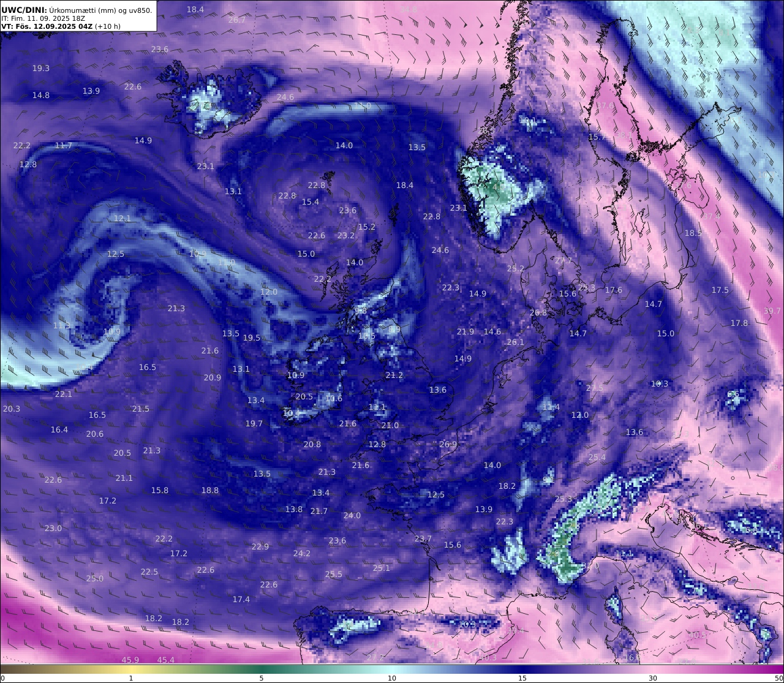
Task: Select the 20.8 value on the map
Action: (312, 445)
